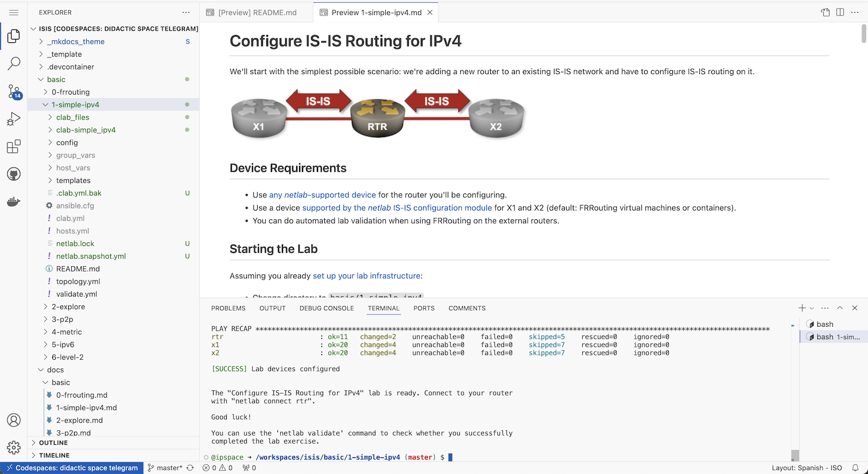Open the new terminal launch profile dropdown
Image resolution: width=868 pixels, height=474 pixels.
coord(812,308)
